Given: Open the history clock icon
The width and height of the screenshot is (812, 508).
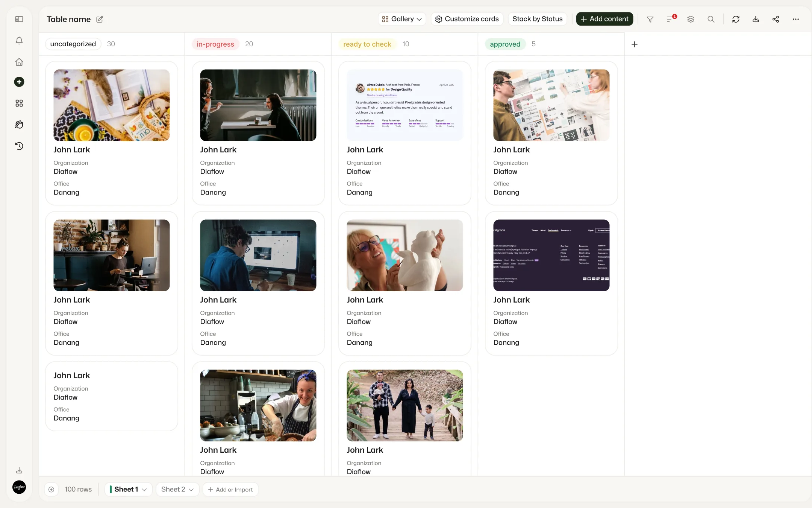Looking at the screenshot, I should [19, 146].
